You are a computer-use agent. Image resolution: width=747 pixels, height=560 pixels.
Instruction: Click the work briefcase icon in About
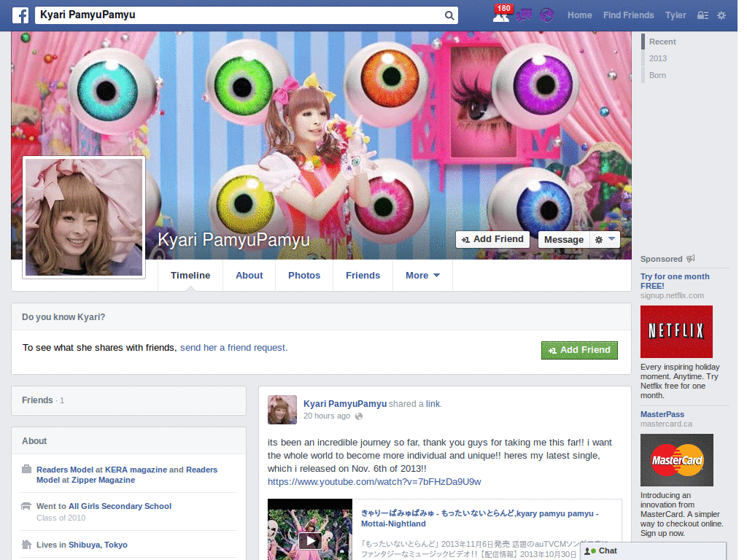click(27, 469)
